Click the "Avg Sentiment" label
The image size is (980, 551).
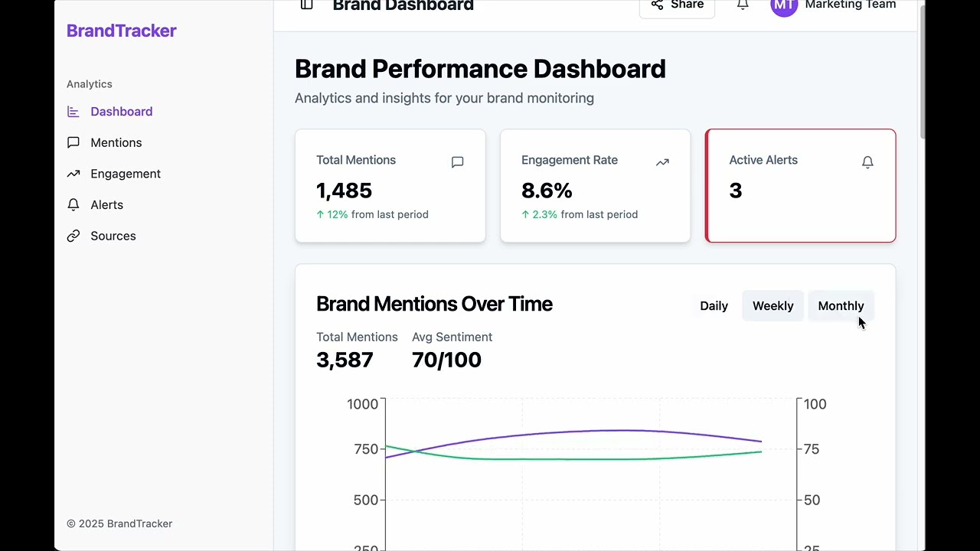(452, 337)
